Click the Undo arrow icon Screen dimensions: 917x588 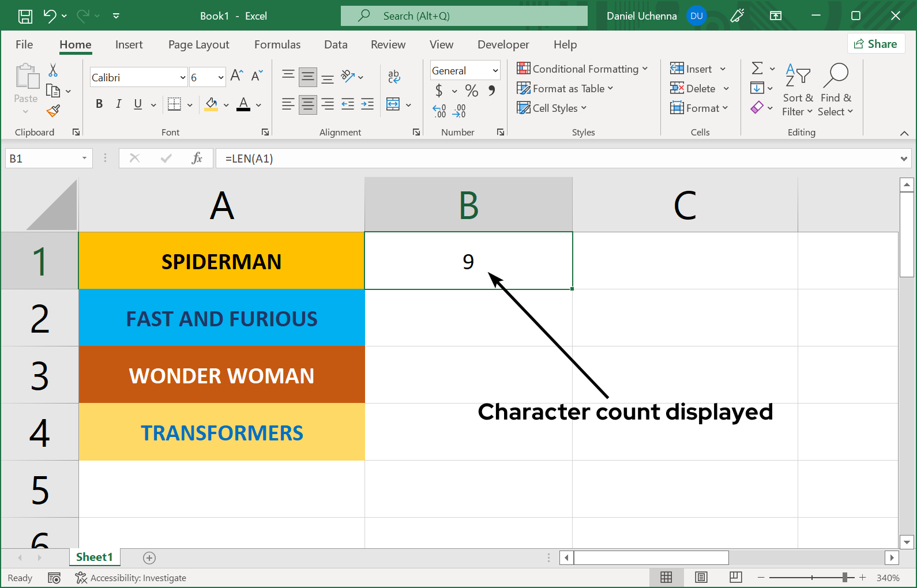click(x=50, y=16)
